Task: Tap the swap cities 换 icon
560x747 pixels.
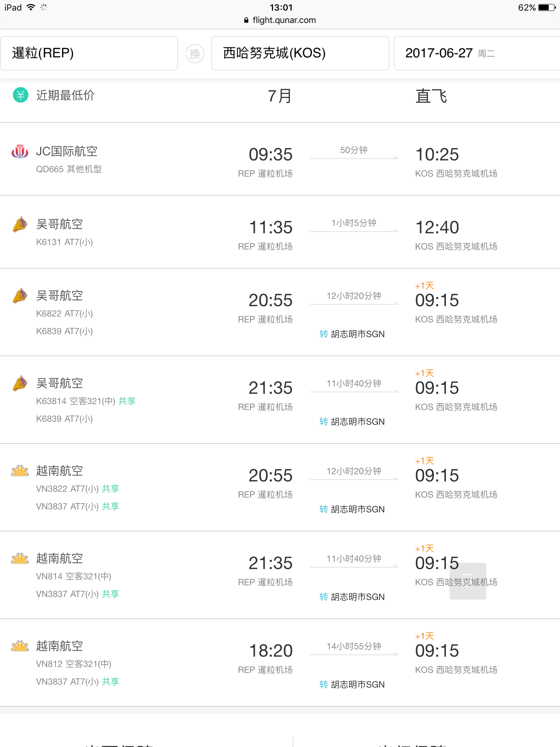Action: (x=195, y=54)
